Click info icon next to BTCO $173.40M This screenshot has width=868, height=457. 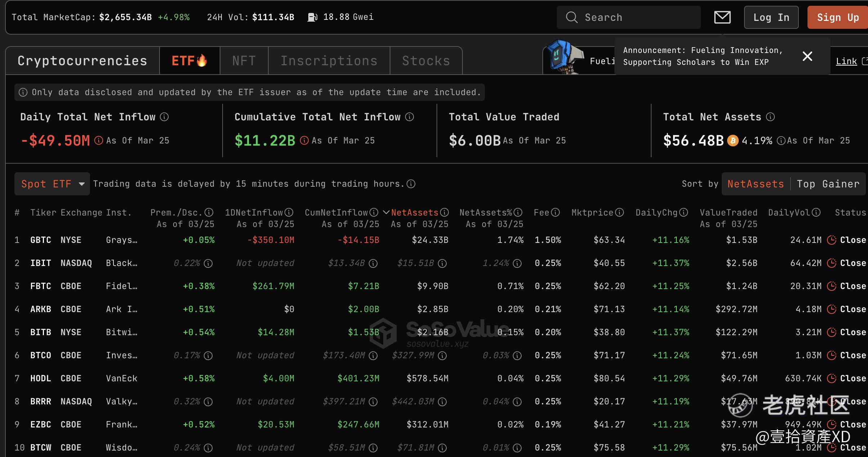coord(373,356)
